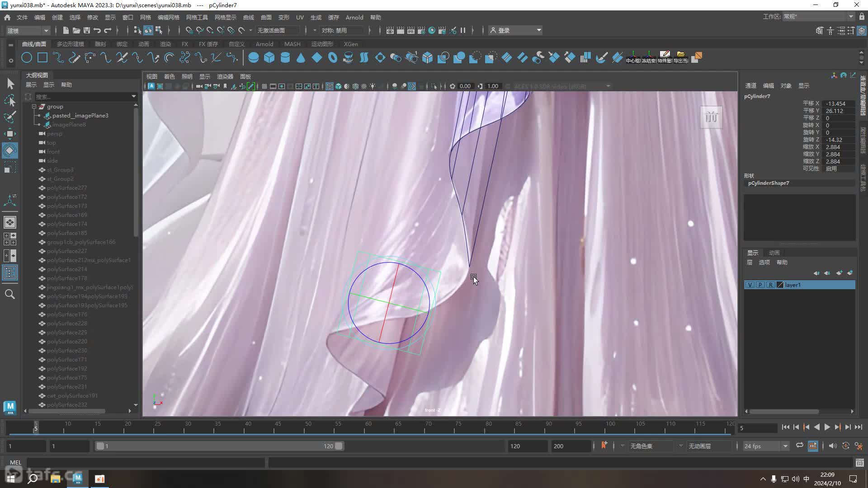Activate the Move tool in toolbox
The width and height of the screenshot is (868, 488).
pos(10,134)
